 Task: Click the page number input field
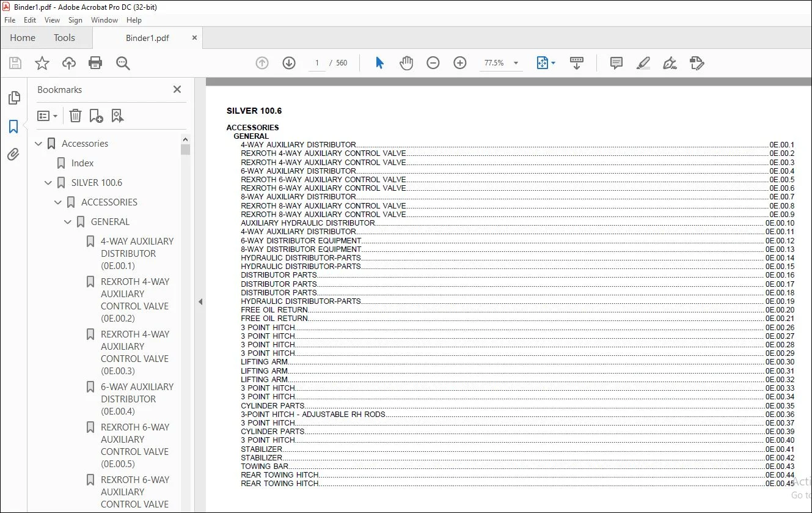(317, 63)
